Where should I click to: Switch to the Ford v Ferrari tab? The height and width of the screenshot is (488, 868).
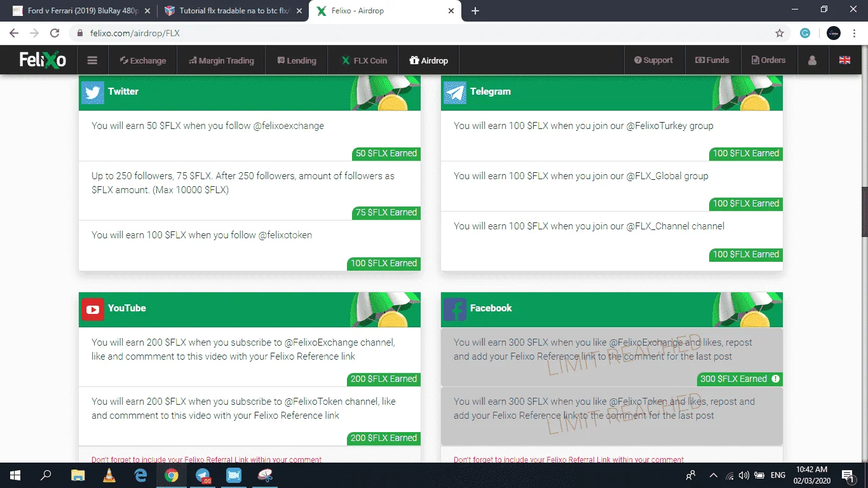click(x=81, y=11)
